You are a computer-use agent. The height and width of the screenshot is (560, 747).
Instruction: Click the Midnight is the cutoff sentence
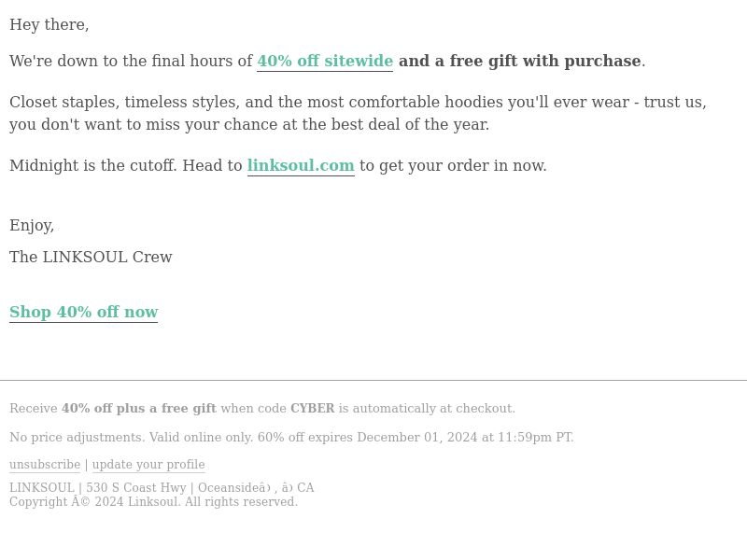[x=92, y=165]
